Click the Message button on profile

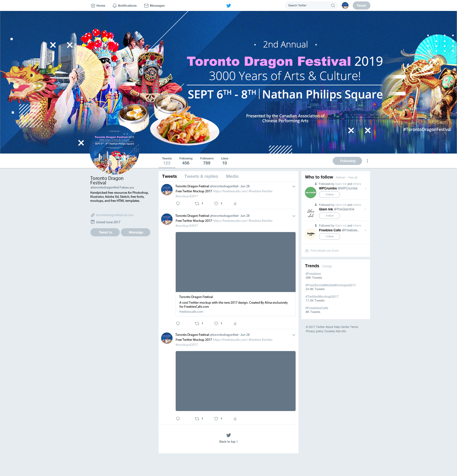[x=135, y=232]
